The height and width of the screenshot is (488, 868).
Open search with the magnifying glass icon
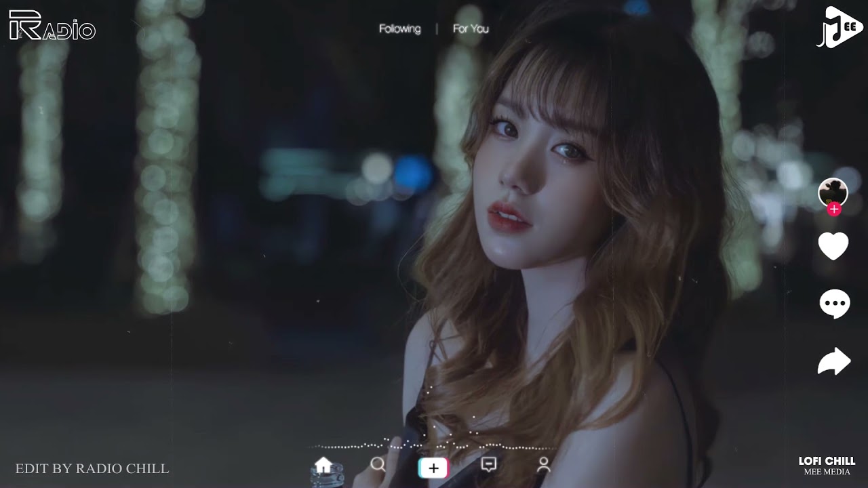pos(378,464)
